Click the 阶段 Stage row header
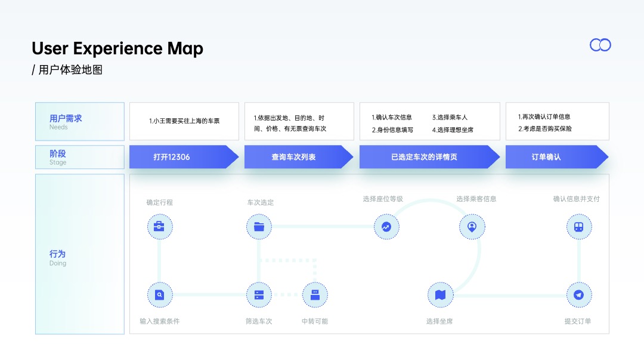644x363 pixels. 80,157
